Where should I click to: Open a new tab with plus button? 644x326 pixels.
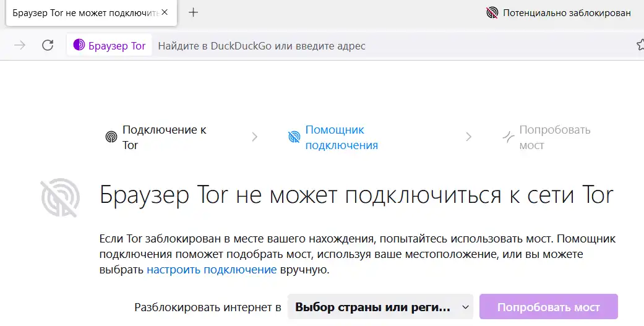194,12
